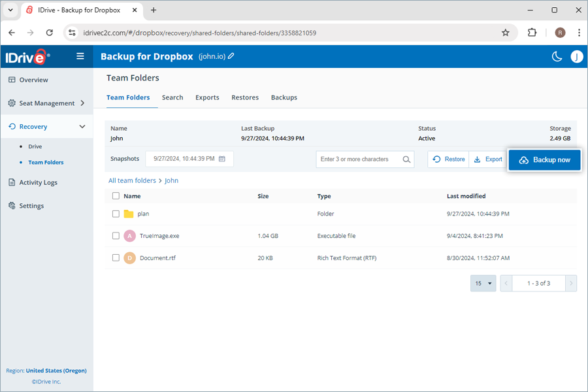588x392 pixels.
Task: Click the search magnifier icon
Action: click(x=406, y=158)
